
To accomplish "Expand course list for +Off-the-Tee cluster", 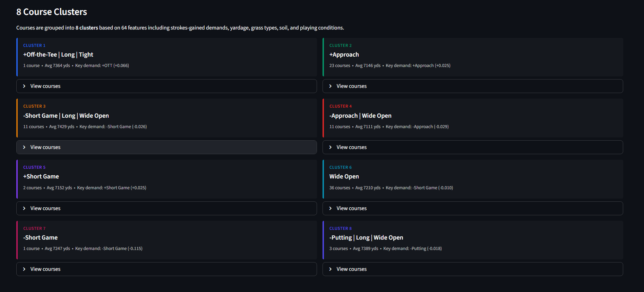I will coord(45,86).
